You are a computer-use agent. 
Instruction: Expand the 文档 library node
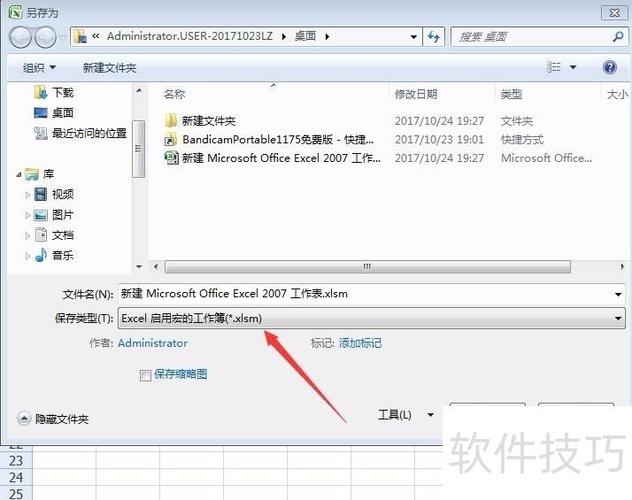(27, 235)
